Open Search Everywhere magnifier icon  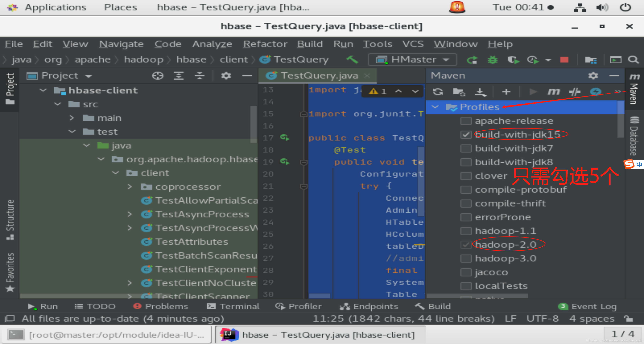(x=633, y=60)
